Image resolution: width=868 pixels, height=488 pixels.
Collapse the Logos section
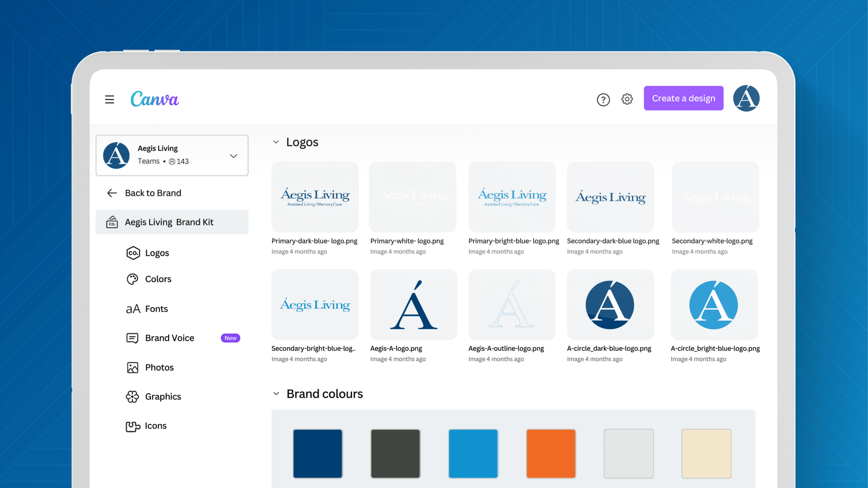point(276,142)
